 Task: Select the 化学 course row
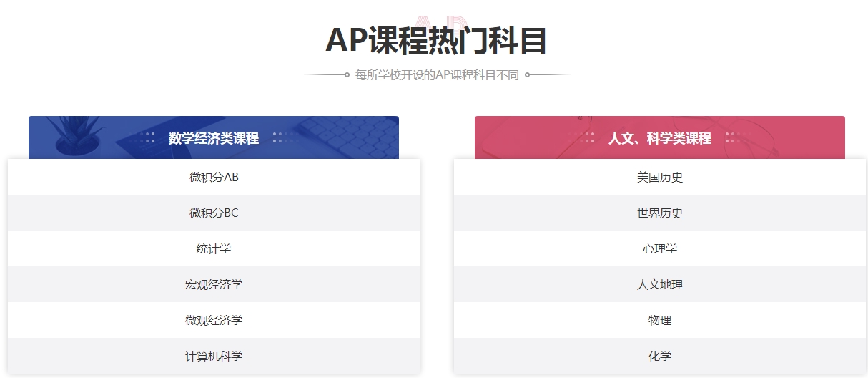pos(660,356)
